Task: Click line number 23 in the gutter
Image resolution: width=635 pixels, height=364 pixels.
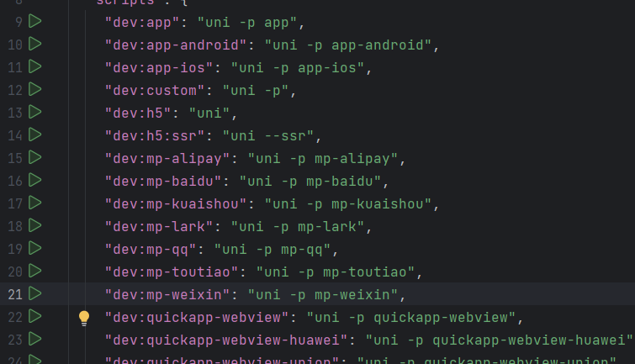Action: tap(15, 340)
